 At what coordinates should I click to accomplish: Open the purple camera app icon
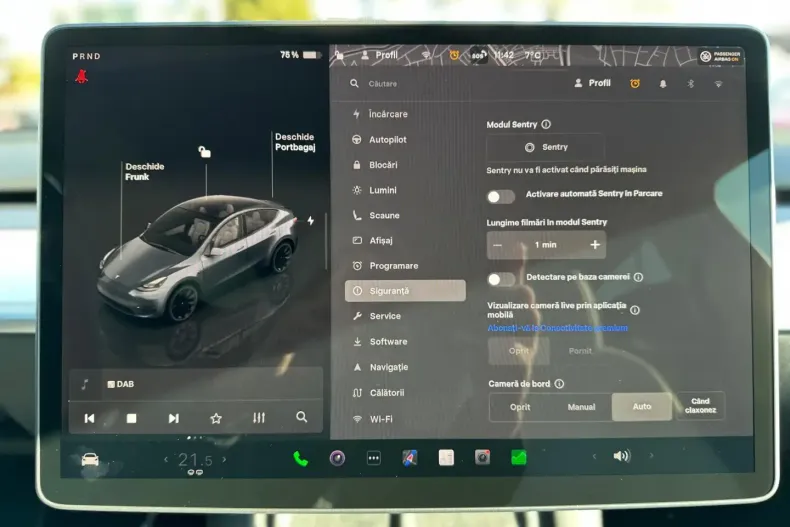click(337, 458)
